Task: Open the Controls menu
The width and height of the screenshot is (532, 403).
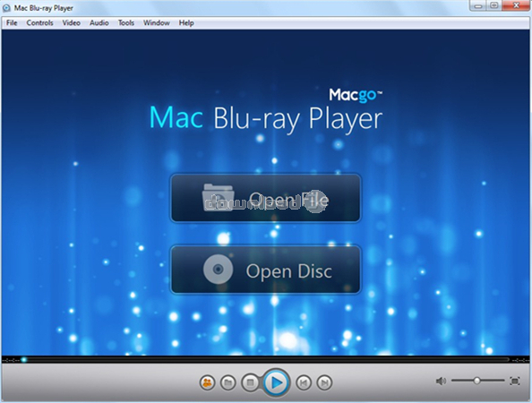Action: click(x=39, y=22)
